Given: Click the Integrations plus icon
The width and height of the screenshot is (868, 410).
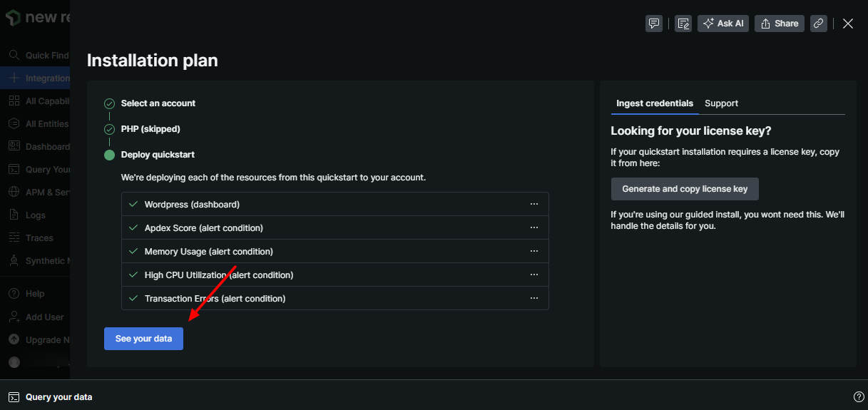Looking at the screenshot, I should coord(14,78).
